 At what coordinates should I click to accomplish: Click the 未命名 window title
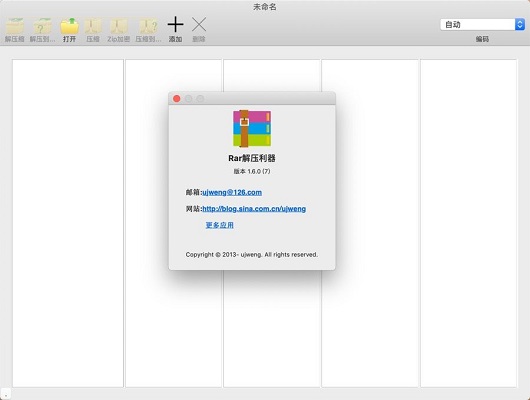[x=265, y=7]
